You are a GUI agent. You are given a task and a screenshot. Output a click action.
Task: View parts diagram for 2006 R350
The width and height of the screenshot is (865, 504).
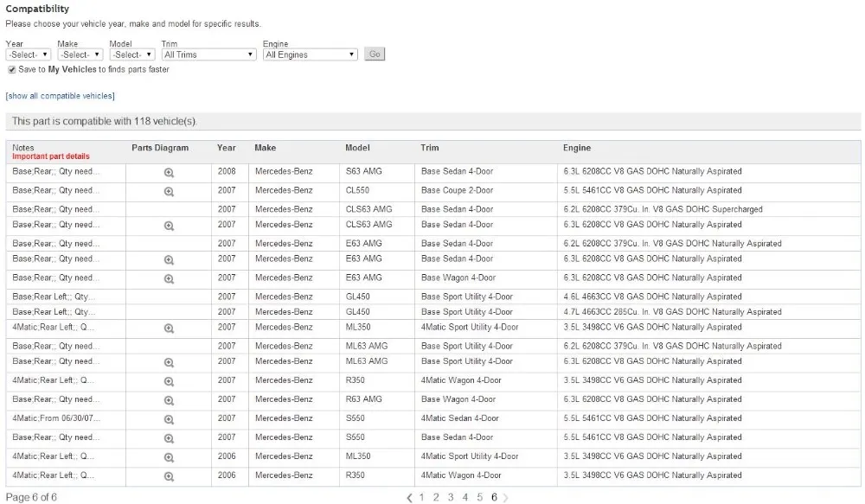pyautogui.click(x=169, y=475)
